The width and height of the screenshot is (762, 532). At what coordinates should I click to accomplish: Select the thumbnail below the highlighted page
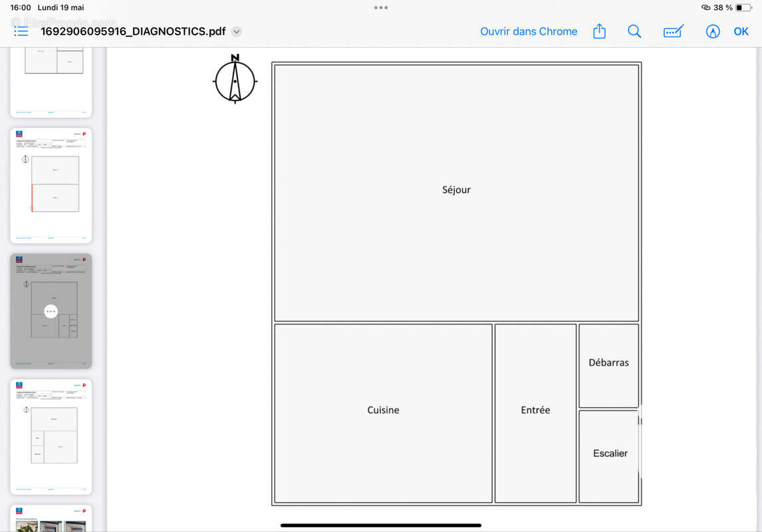click(51, 437)
